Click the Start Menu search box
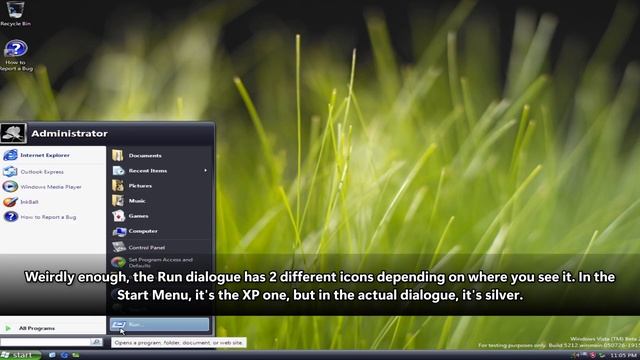Viewport: 640px width, 360px height. click(x=46, y=342)
